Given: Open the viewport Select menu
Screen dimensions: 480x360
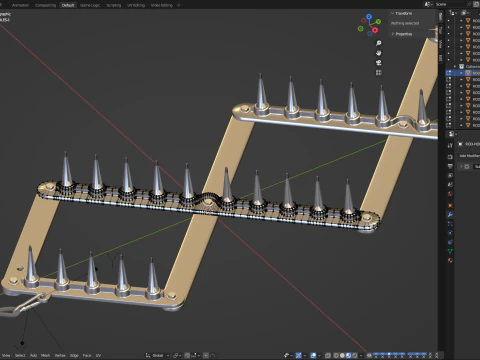Looking at the screenshot, I should [20, 355].
